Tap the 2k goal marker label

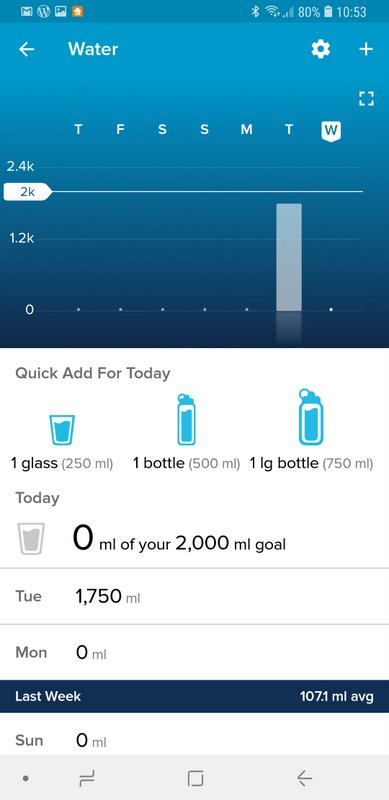click(x=28, y=192)
